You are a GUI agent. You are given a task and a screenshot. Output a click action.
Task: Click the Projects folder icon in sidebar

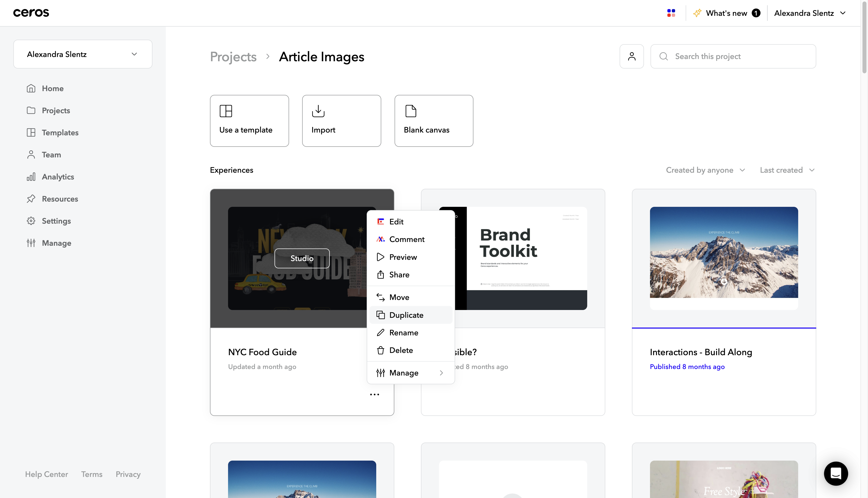click(x=31, y=110)
